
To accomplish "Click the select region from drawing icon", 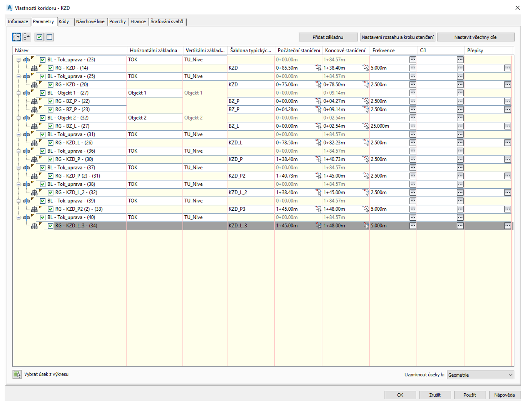I will coord(17,374).
